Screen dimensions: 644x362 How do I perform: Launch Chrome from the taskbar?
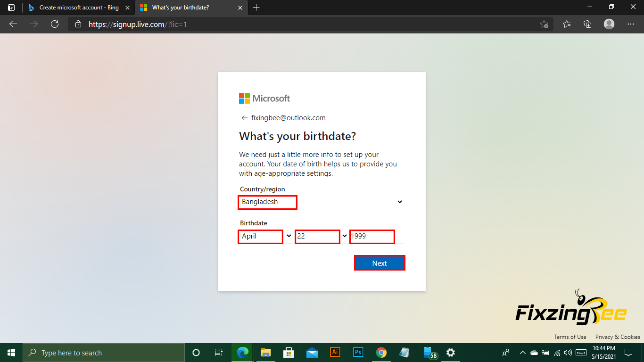click(x=381, y=352)
